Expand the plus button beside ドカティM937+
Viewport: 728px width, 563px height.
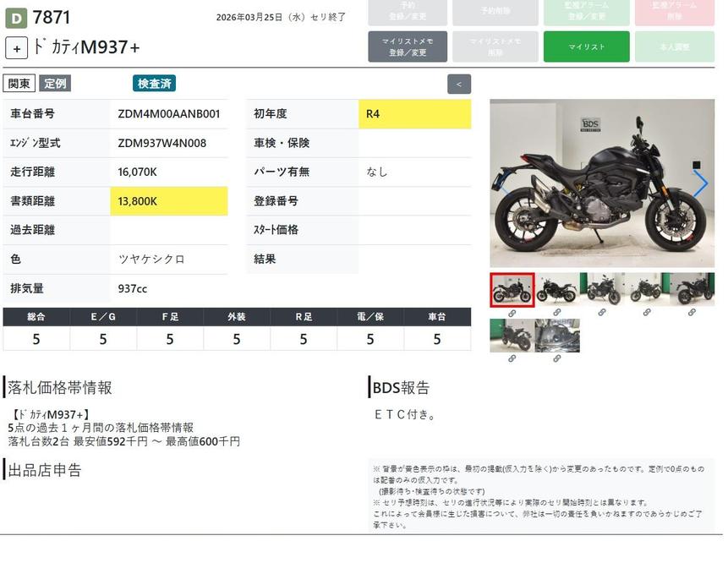[16, 48]
